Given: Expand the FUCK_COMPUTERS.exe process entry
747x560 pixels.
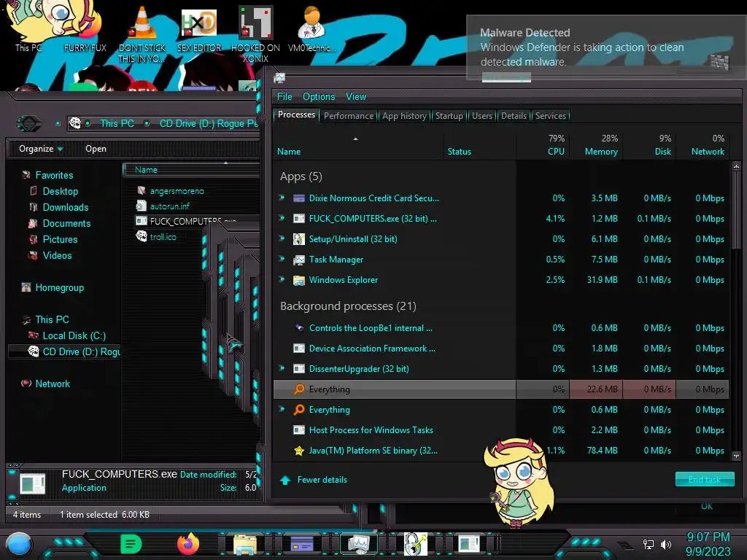Looking at the screenshot, I should pyautogui.click(x=282, y=218).
